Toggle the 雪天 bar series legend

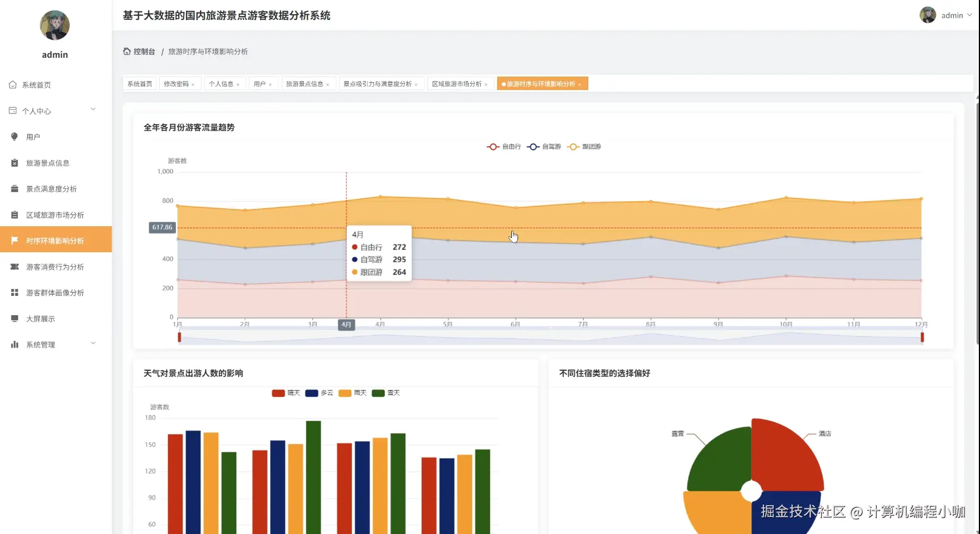pyautogui.click(x=386, y=393)
